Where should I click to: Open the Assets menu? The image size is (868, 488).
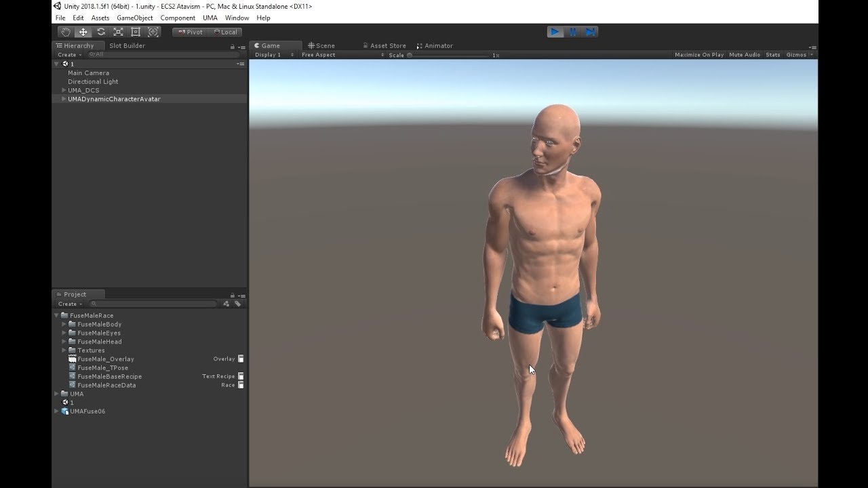tap(100, 18)
